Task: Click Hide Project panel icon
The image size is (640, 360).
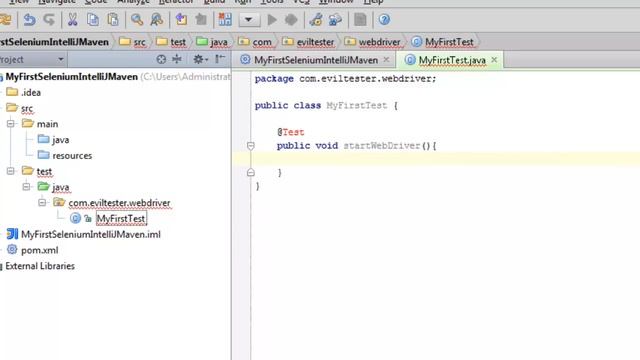Action: (220, 60)
